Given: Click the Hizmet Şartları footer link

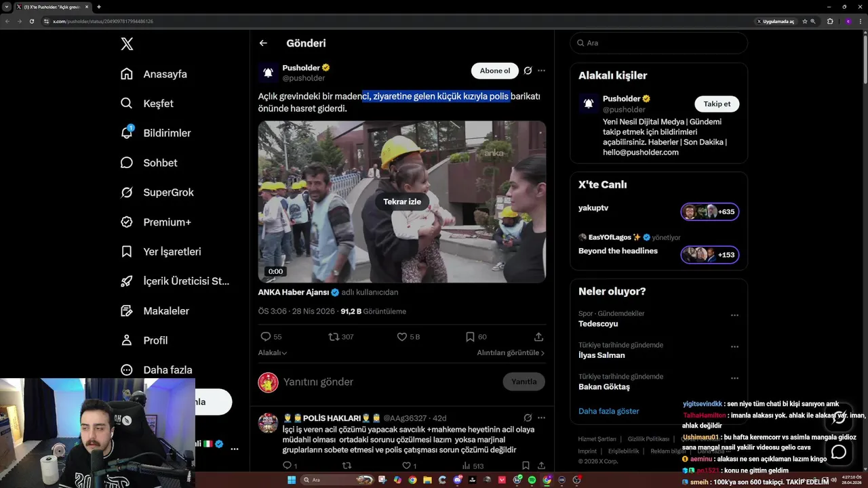Looking at the screenshot, I should (597, 439).
